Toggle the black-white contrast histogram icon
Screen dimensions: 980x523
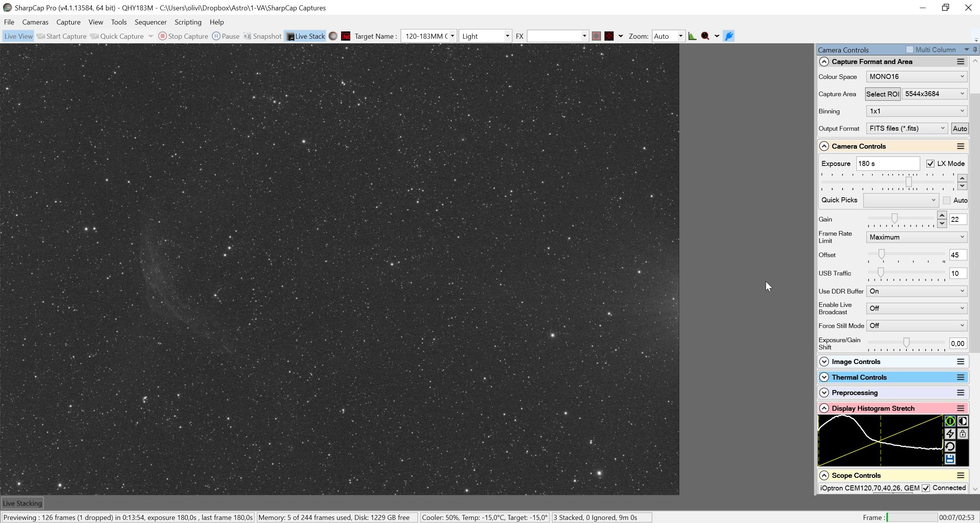point(962,421)
